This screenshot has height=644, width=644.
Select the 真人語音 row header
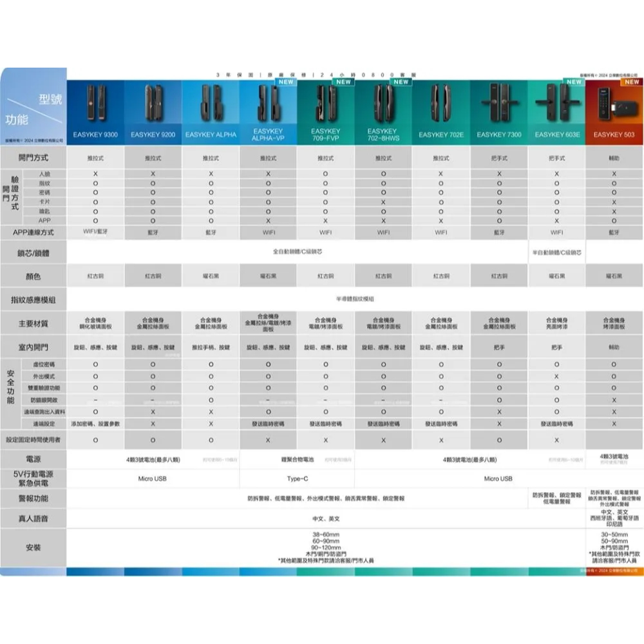point(33,518)
